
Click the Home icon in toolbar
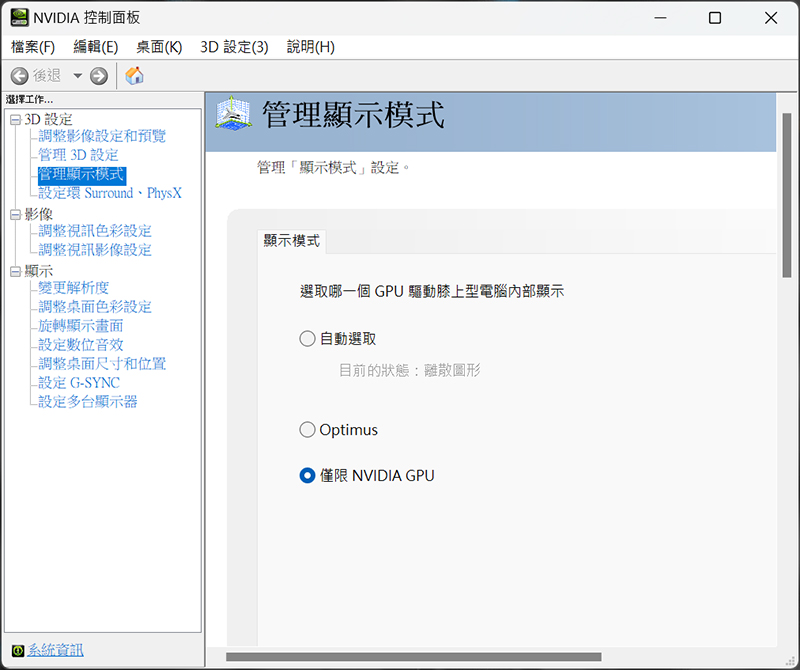134,76
